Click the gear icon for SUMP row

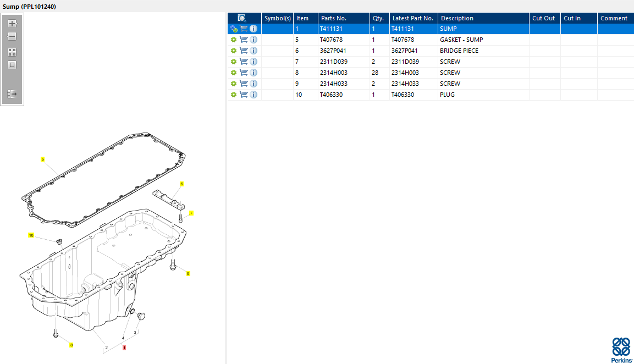(x=234, y=29)
